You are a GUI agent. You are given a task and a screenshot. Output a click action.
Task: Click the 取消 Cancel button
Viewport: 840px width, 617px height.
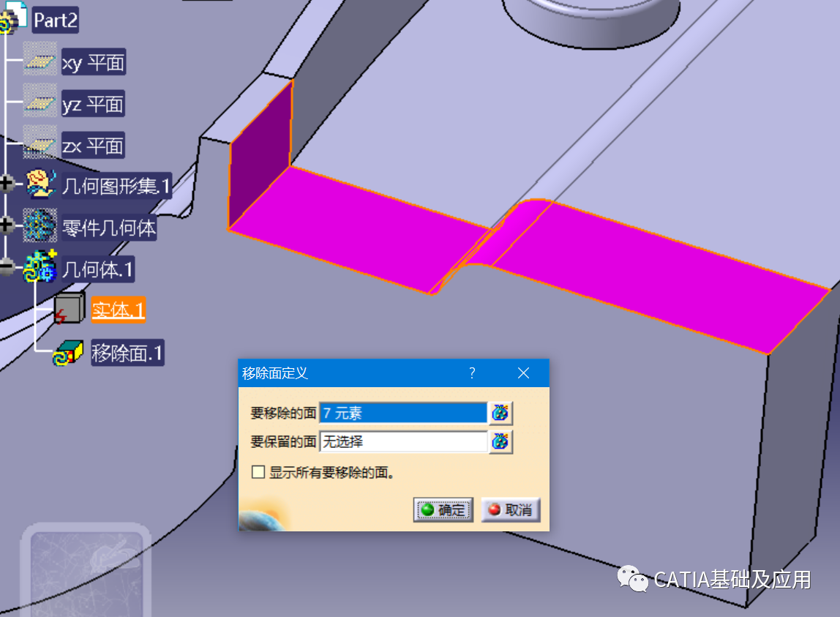511,509
